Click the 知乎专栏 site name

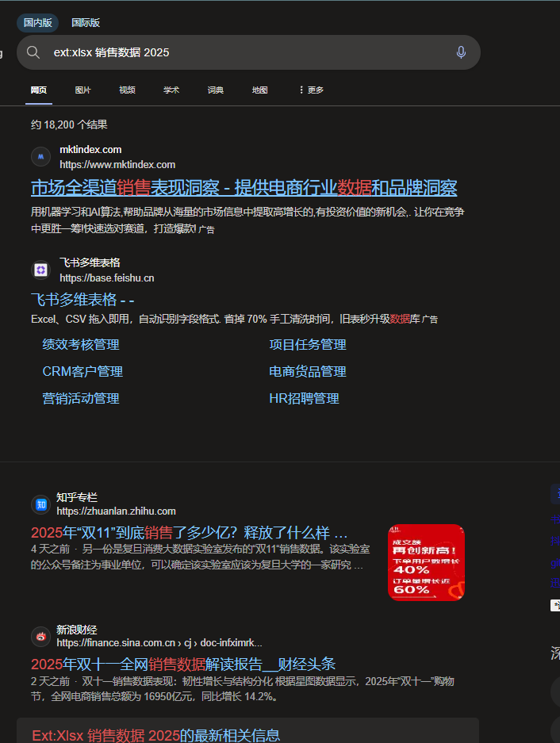pyautogui.click(x=77, y=497)
